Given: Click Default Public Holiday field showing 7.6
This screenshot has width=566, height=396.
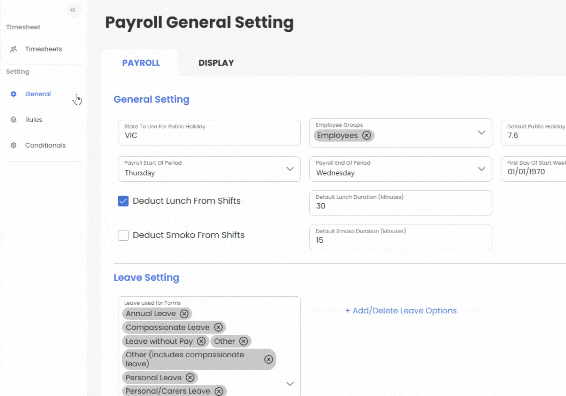Looking at the screenshot, I should 534,133.
